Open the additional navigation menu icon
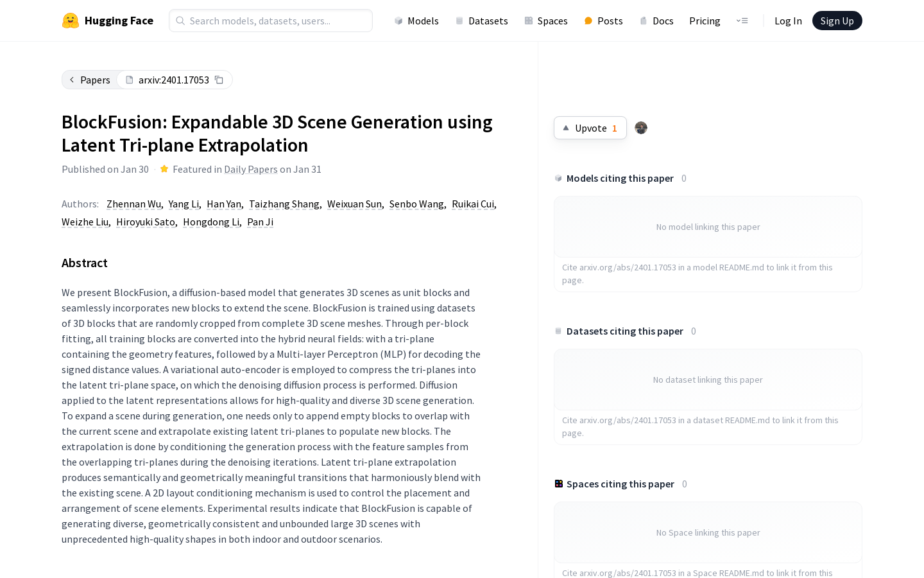The image size is (924, 578). [x=742, y=21]
